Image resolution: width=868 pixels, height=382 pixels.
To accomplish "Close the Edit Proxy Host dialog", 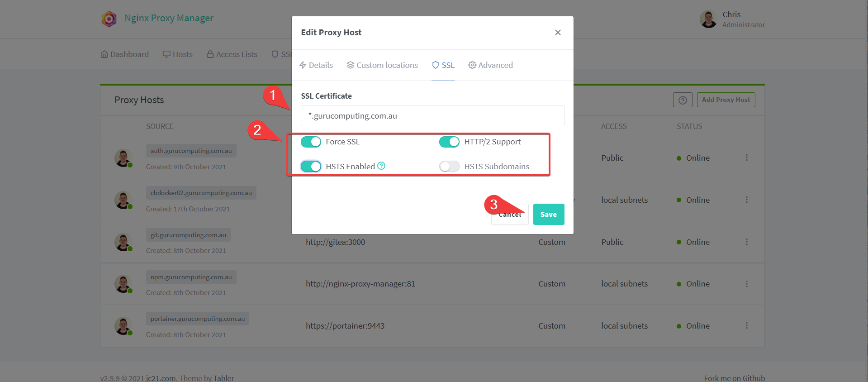I will click(558, 32).
